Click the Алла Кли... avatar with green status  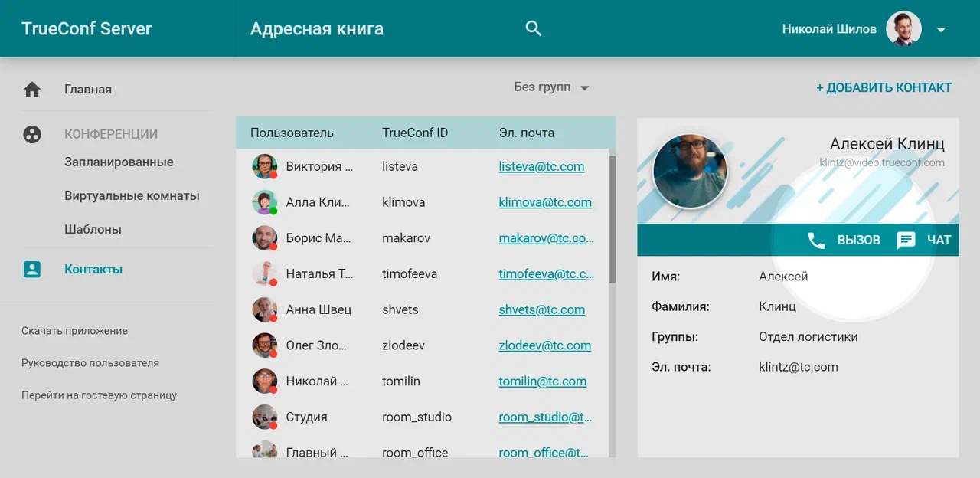[264, 202]
